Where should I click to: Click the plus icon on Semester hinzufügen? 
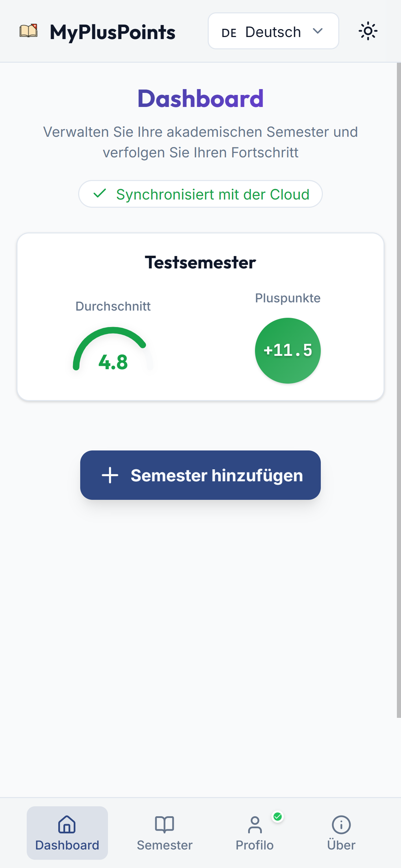110,475
